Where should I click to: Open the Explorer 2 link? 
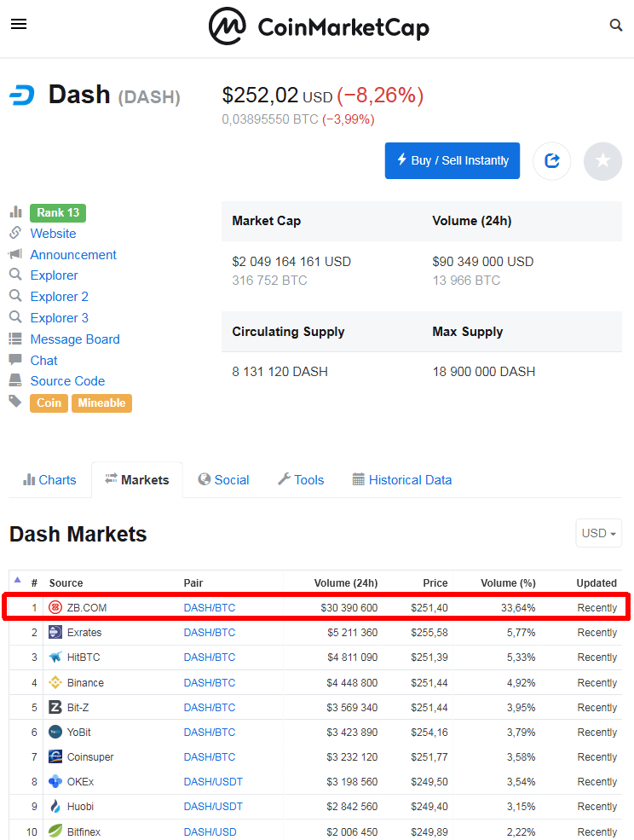click(59, 296)
